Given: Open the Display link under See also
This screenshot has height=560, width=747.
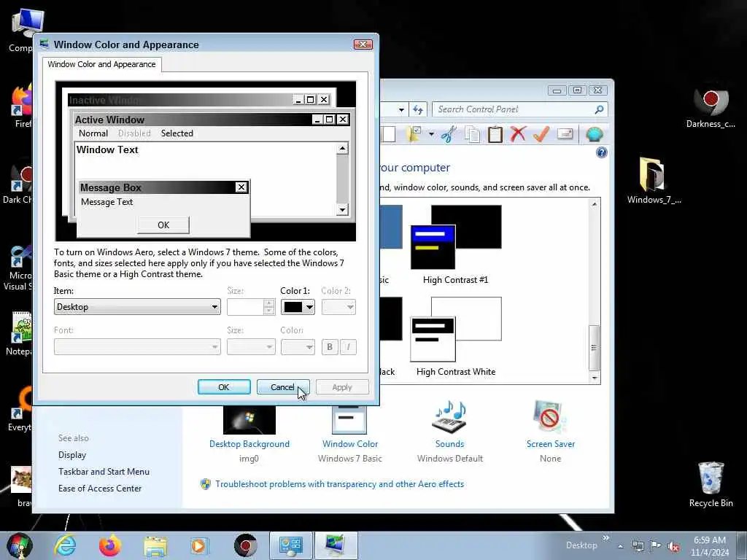Looking at the screenshot, I should 72,455.
